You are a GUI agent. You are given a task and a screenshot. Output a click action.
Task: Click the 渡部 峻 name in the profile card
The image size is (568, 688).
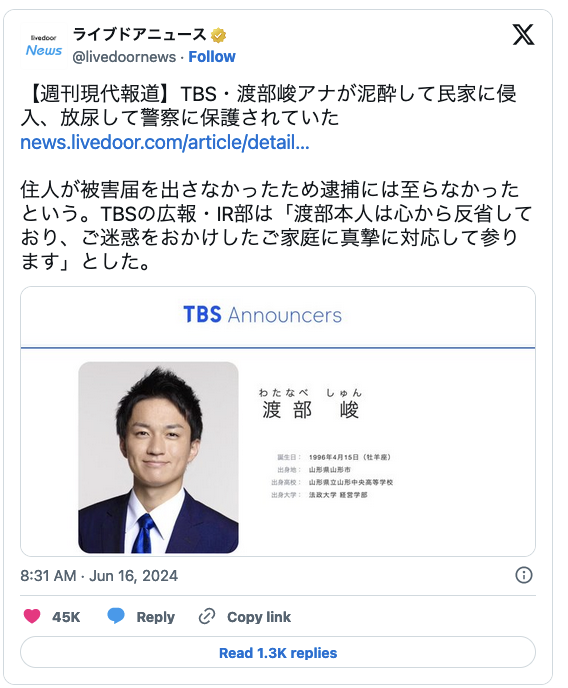tap(311, 410)
